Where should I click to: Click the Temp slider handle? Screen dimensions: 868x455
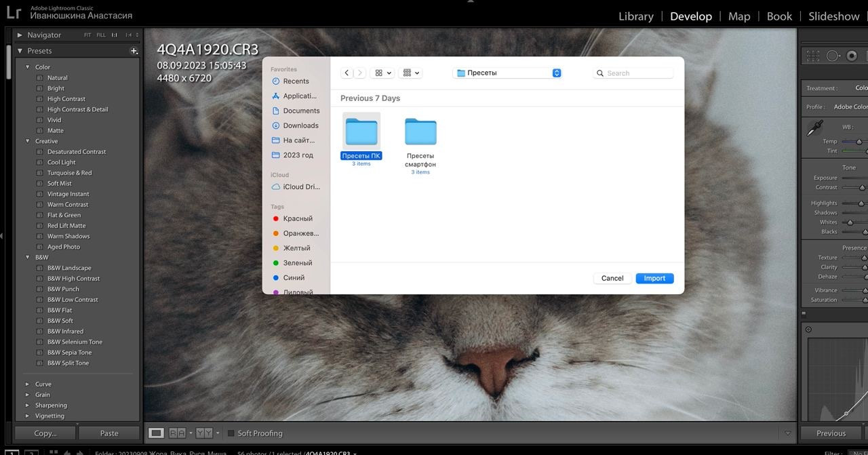click(x=859, y=142)
